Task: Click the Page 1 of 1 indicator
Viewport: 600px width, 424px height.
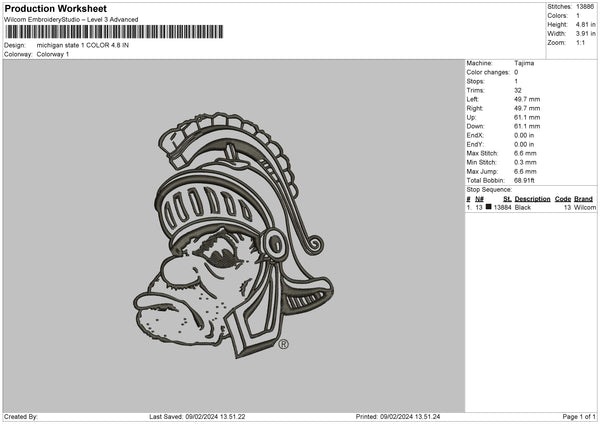Action: point(579,417)
